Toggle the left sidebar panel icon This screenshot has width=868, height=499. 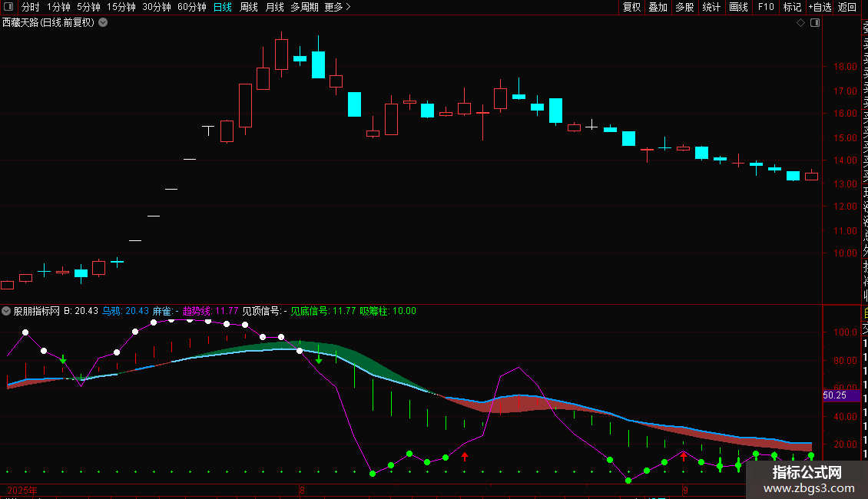(x=8, y=7)
